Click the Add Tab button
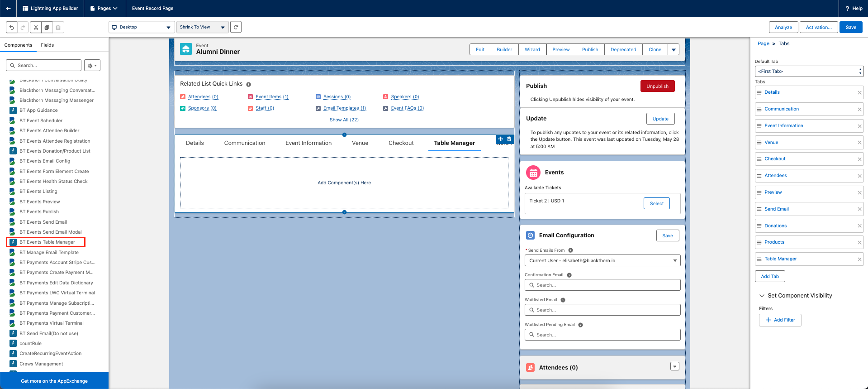Viewport: 868px width, 389px height. click(770, 276)
